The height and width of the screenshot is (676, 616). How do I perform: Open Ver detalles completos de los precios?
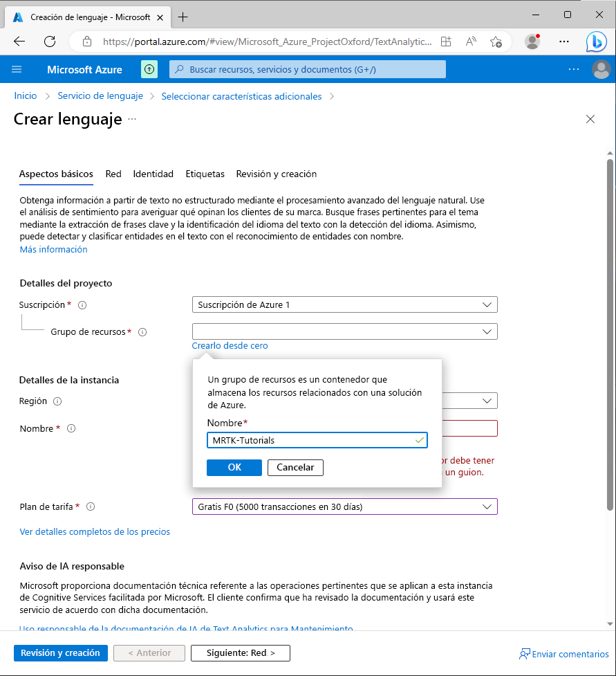(x=95, y=532)
